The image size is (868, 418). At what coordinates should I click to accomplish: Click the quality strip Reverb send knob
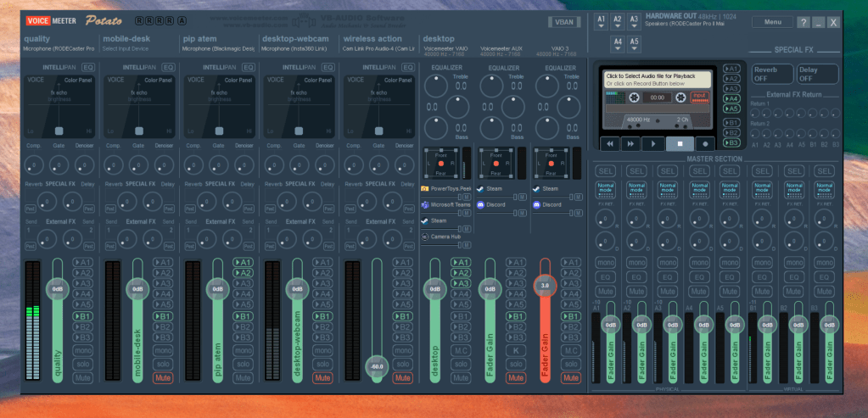click(x=47, y=202)
